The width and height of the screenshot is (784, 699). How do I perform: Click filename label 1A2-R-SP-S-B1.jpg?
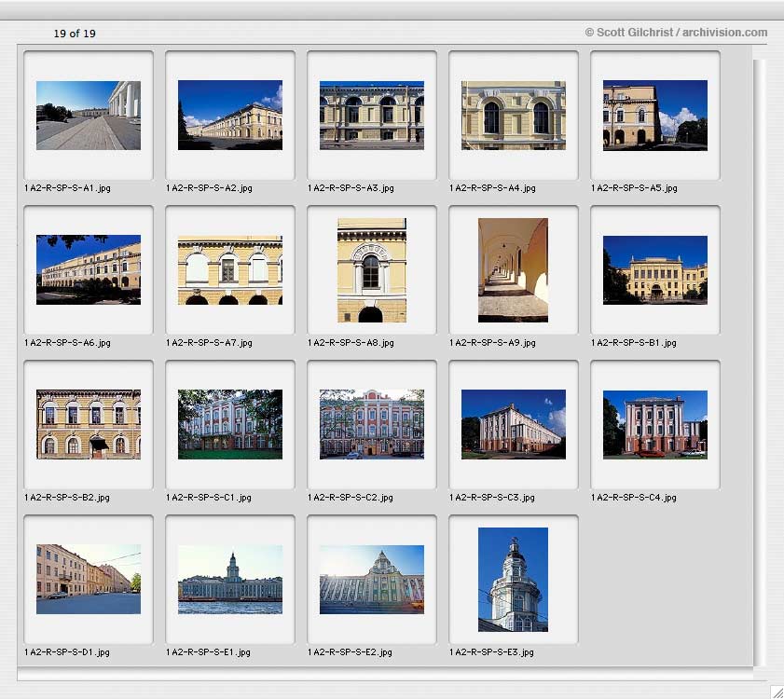pyautogui.click(x=634, y=342)
